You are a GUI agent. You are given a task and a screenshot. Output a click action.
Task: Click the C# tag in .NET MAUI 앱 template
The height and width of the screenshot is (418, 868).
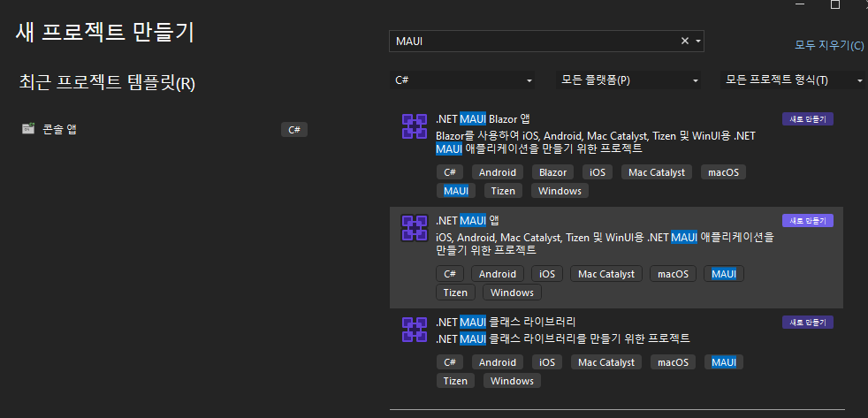click(x=450, y=273)
